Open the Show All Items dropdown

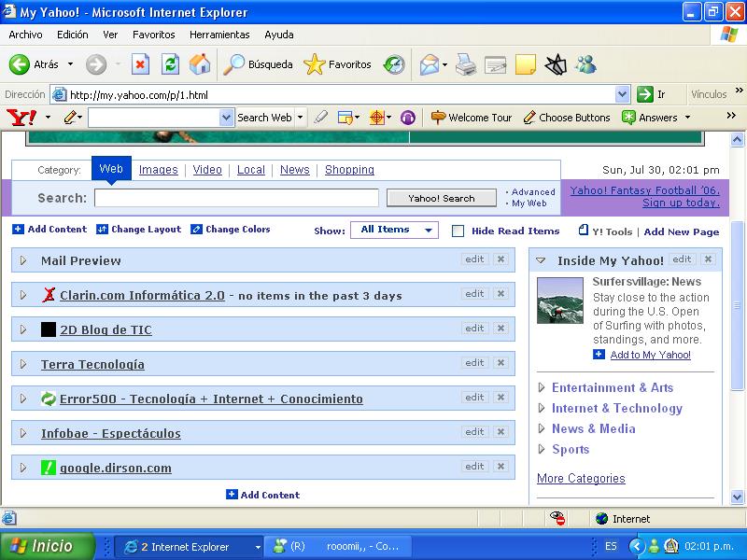[x=394, y=230]
